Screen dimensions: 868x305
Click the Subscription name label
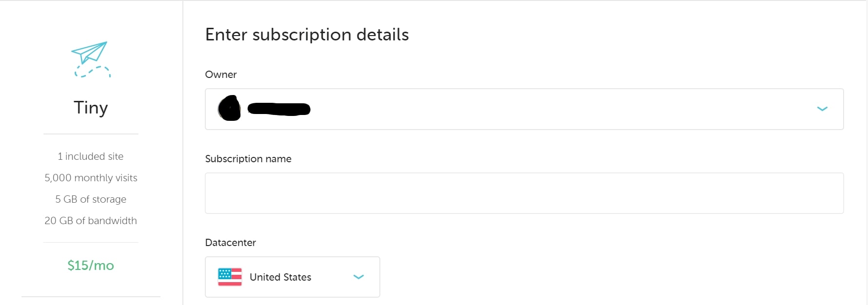[248, 159]
